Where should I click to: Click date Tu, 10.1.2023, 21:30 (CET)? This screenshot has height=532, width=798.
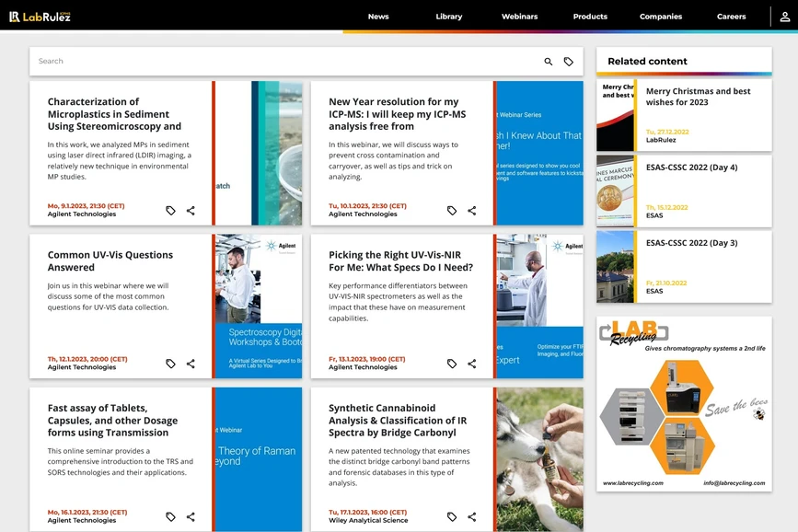pos(367,205)
